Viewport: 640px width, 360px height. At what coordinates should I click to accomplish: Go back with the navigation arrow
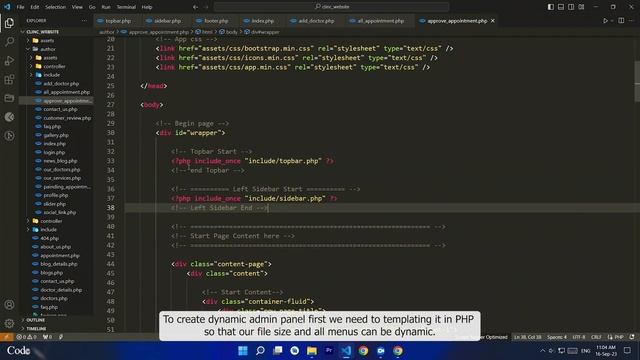tap(195, 7)
